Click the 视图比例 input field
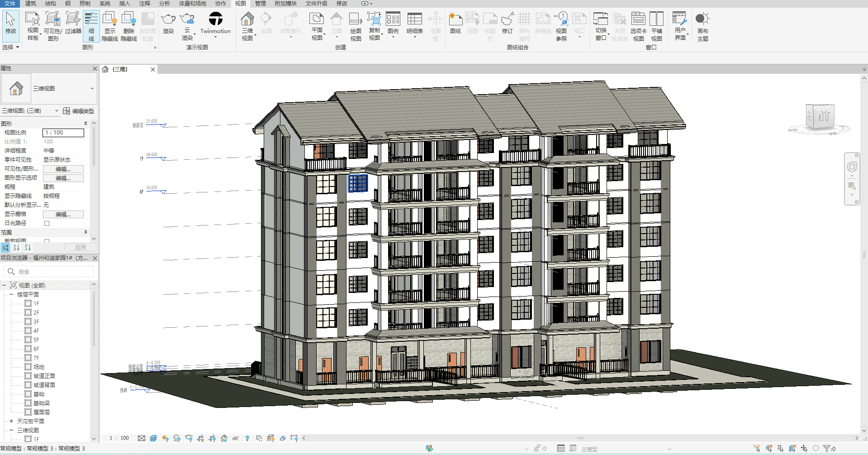 coord(63,133)
